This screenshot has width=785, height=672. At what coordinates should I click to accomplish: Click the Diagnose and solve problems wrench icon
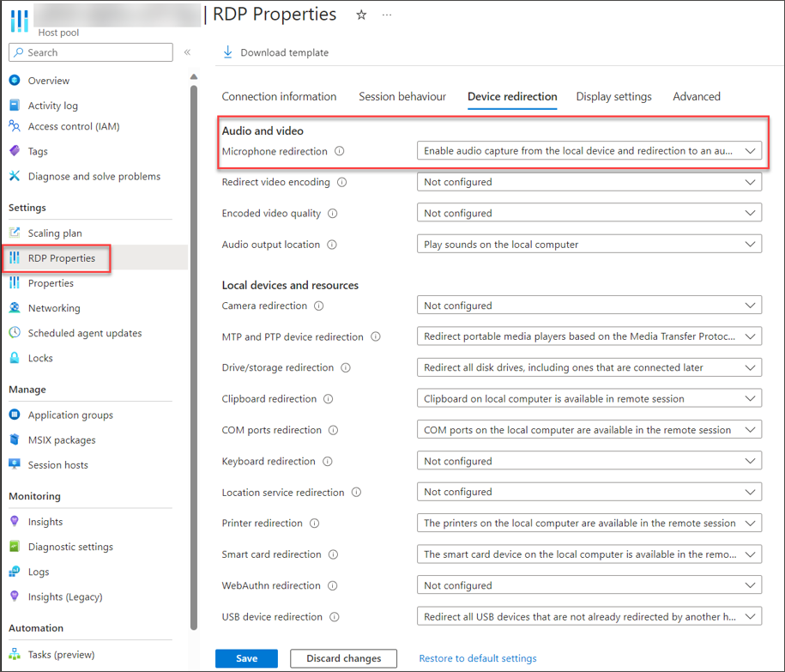[x=15, y=176]
